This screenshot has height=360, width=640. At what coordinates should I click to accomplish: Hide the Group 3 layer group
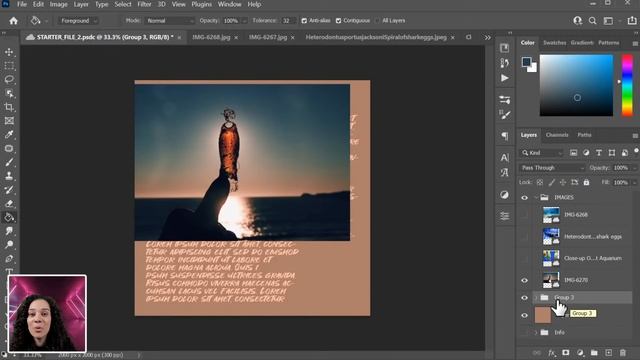(524, 298)
